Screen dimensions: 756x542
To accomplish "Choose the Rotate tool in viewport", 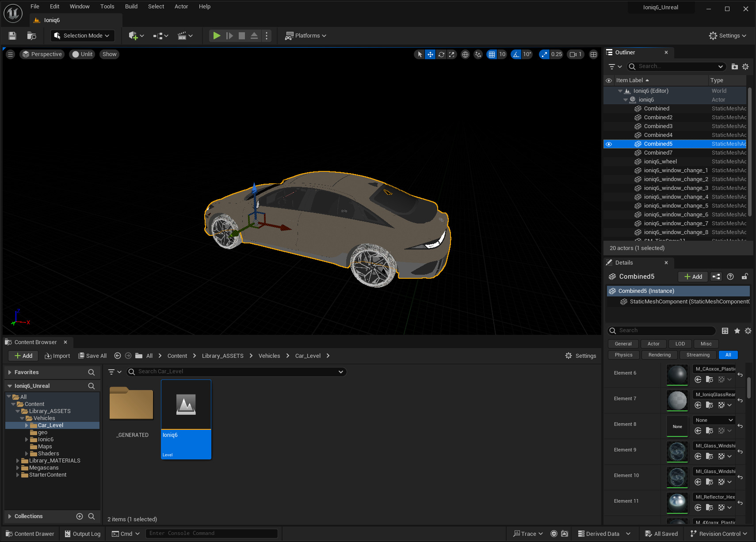I will coord(441,54).
